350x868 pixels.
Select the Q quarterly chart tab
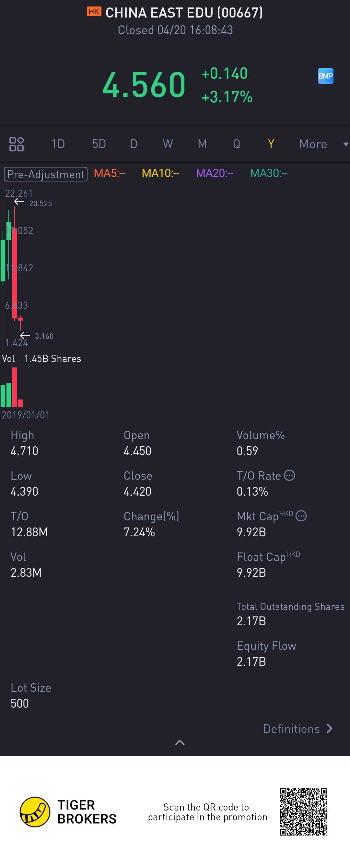point(237,144)
